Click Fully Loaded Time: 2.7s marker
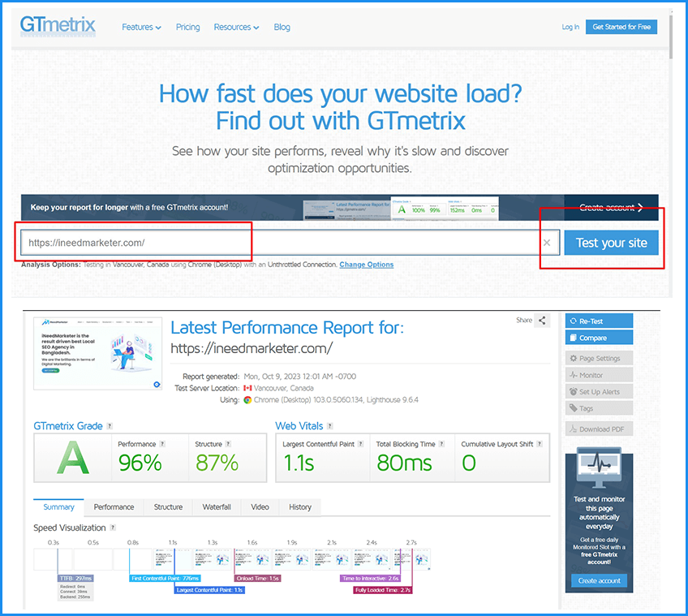The image size is (688, 616). coord(383,590)
